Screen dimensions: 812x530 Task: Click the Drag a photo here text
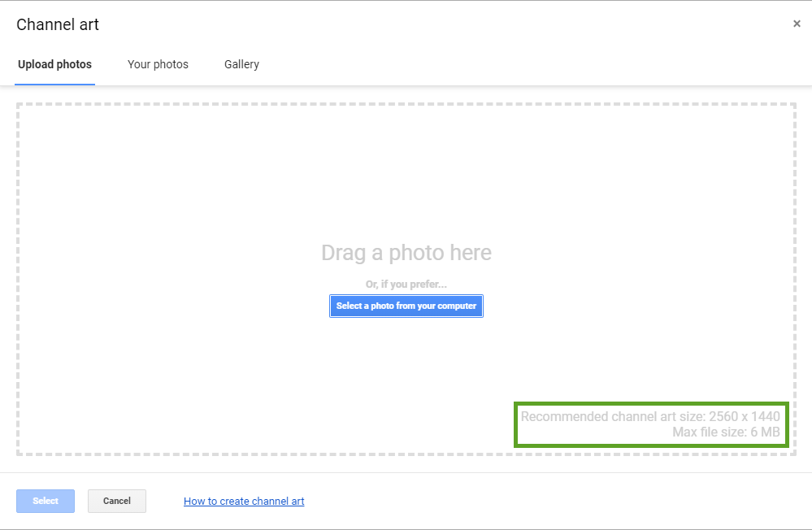[x=406, y=253]
